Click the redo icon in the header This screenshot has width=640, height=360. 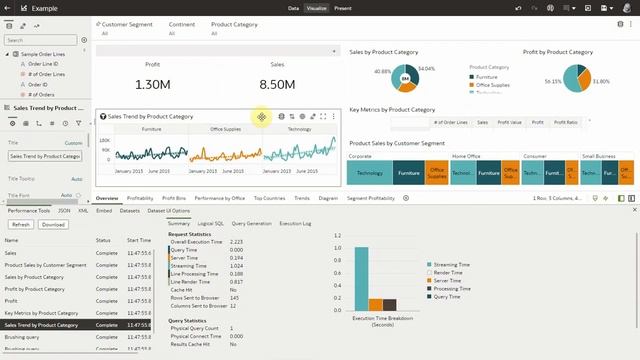coord(534,8)
